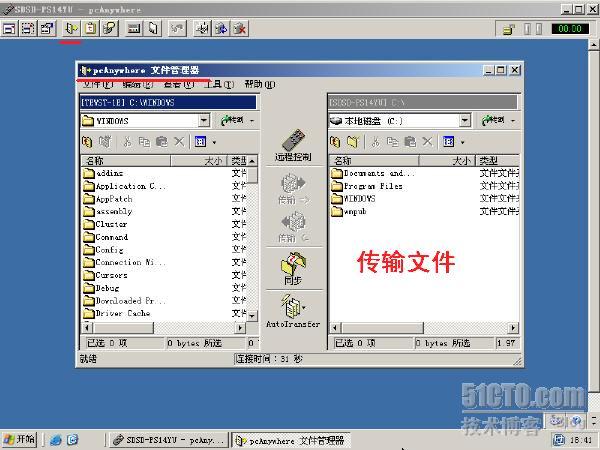This screenshot has width=600, height=450.
Task: Open the 编辑(E) menu
Action: [138, 84]
